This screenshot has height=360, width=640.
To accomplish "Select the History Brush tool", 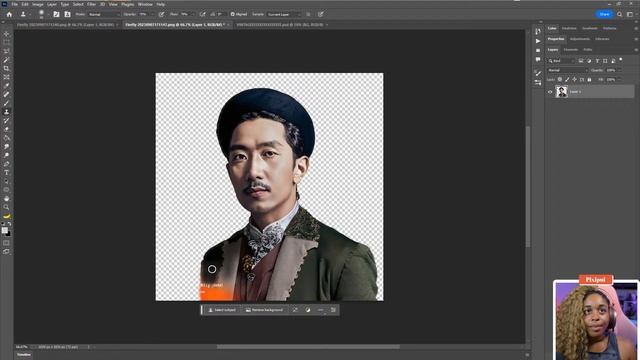I will pyautogui.click(x=6, y=120).
